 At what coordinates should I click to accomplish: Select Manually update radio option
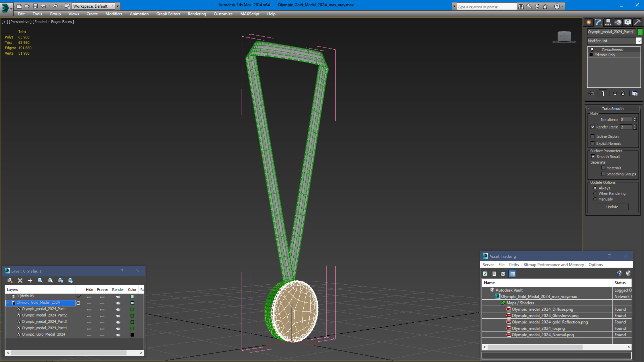(x=595, y=199)
